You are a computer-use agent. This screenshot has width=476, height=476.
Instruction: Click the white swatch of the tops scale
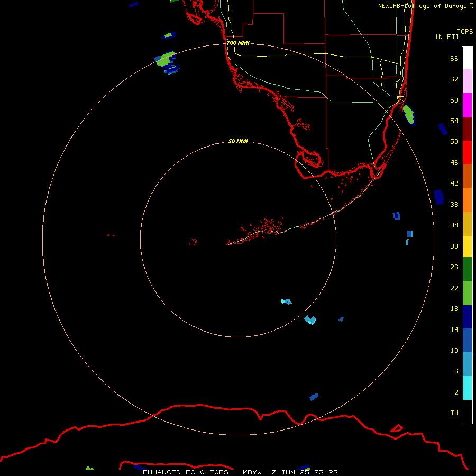click(x=467, y=58)
